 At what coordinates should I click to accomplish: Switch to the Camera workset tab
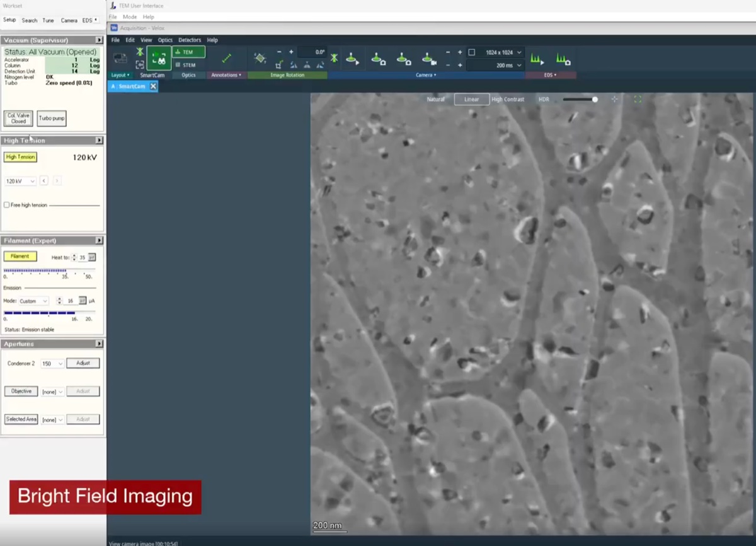click(x=69, y=20)
